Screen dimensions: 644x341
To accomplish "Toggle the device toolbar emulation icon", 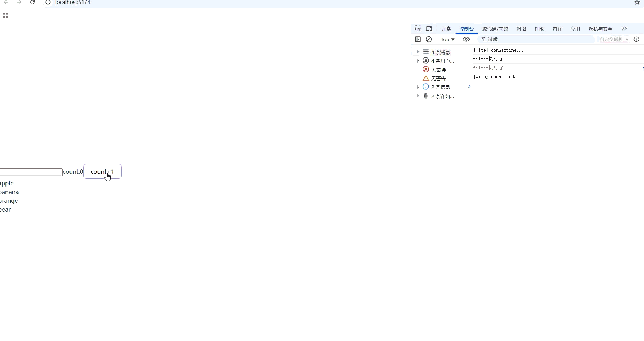I will pyautogui.click(x=429, y=28).
